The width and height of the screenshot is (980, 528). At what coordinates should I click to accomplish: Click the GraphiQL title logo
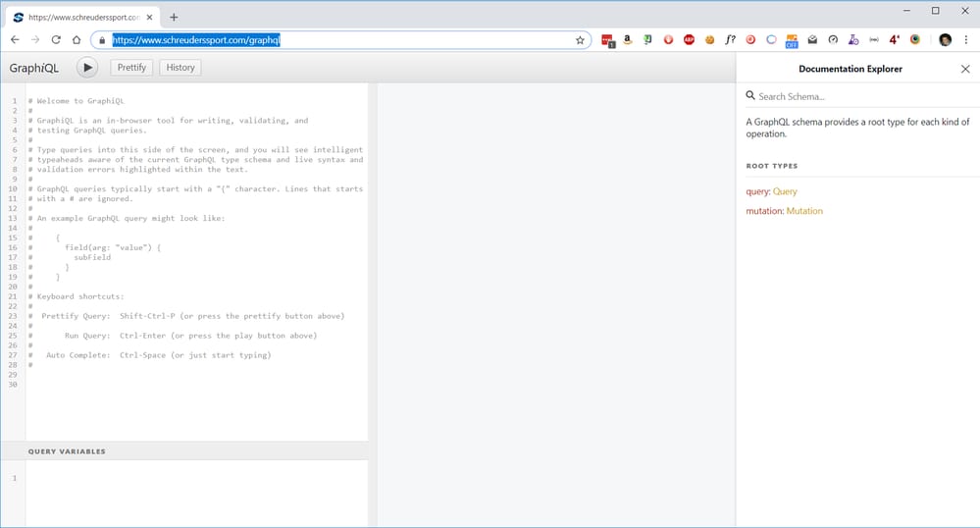coord(33,68)
